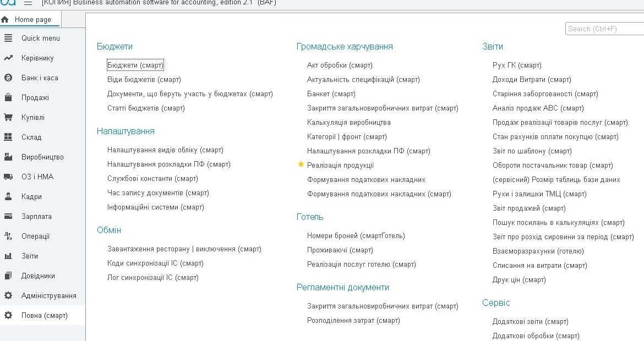Click in the Search (Ctrl+F) field
The image size is (644, 341).
coord(604,29)
